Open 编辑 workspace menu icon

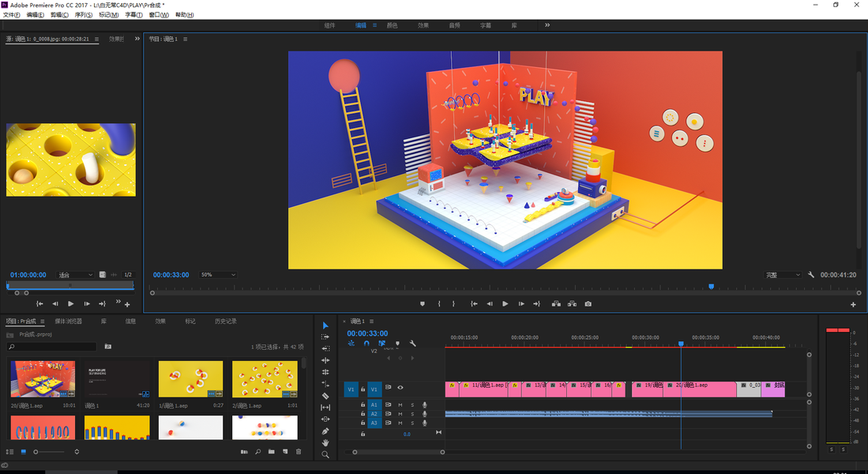click(x=375, y=25)
